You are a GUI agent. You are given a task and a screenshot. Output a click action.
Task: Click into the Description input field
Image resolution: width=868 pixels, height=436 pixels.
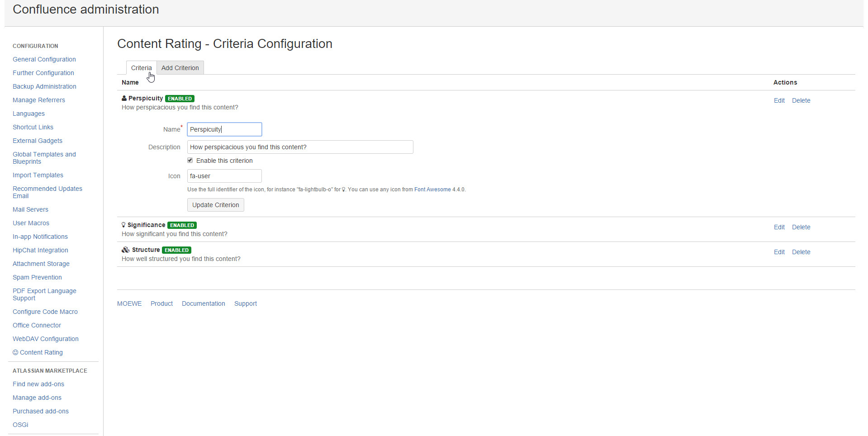300,147
